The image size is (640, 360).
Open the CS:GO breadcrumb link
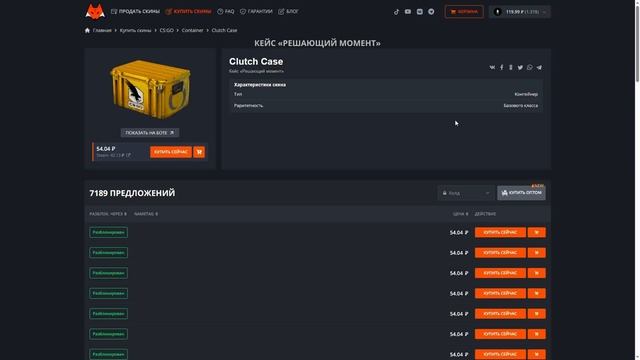pos(167,30)
